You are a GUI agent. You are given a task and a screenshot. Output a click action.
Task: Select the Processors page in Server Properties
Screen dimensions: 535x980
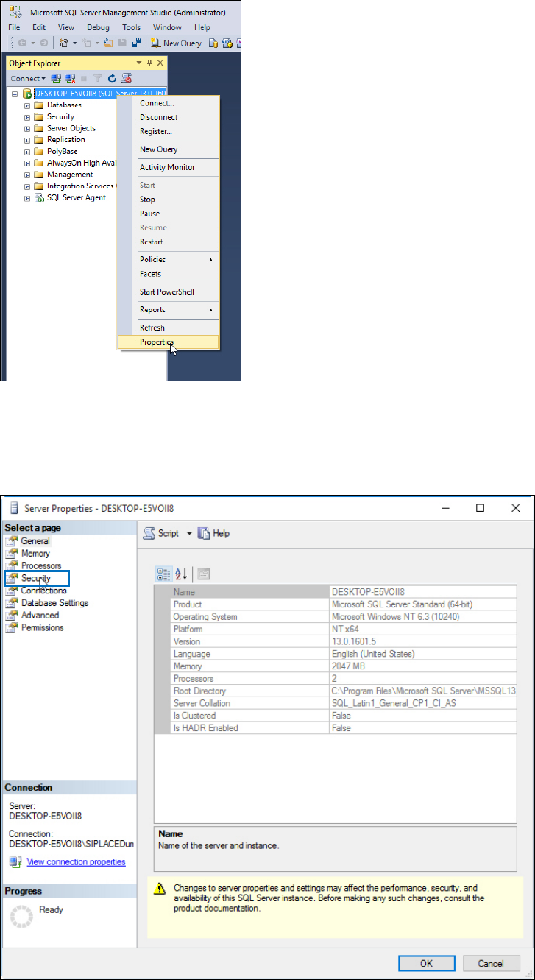coord(41,566)
